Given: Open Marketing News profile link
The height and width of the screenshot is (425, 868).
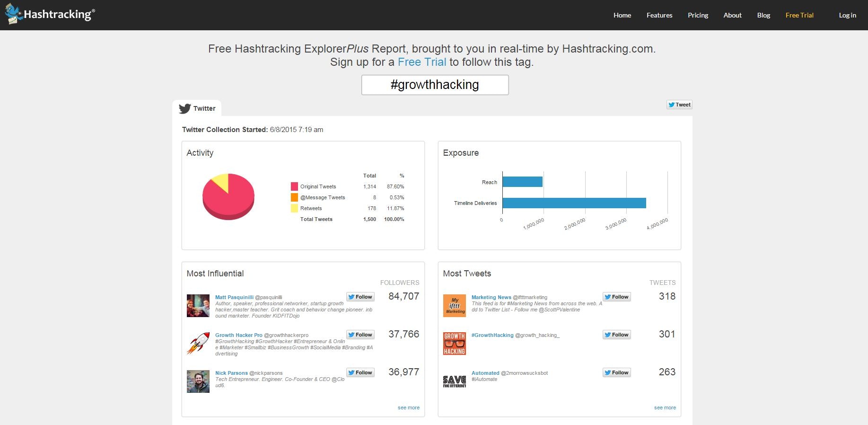Looking at the screenshot, I should [x=491, y=297].
